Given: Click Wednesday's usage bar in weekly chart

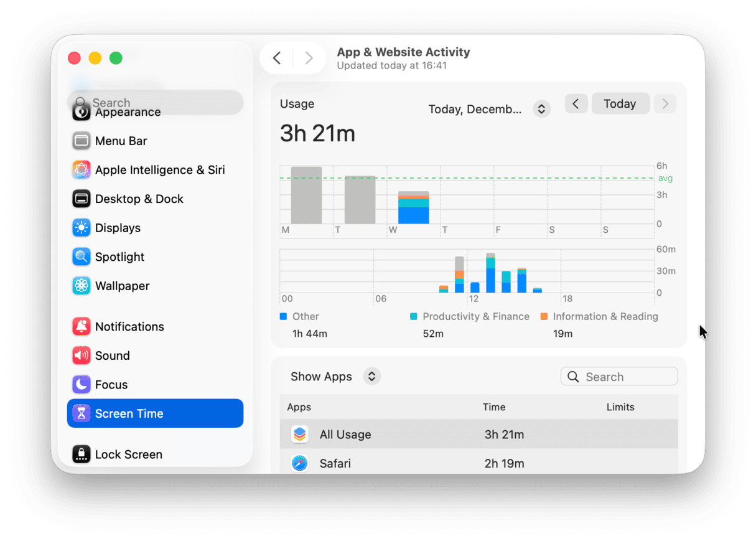Looking at the screenshot, I should 413,208.
